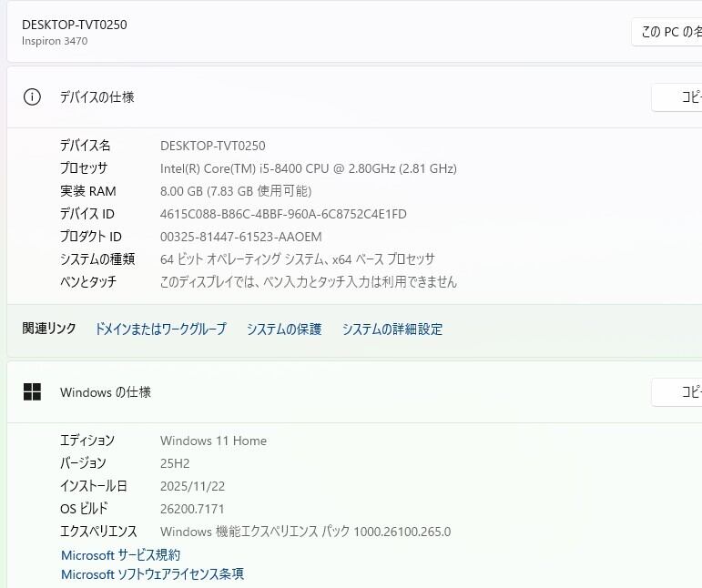The height and width of the screenshot is (588, 702).
Task: Click the プロダクト ID label
Action: 91,237
